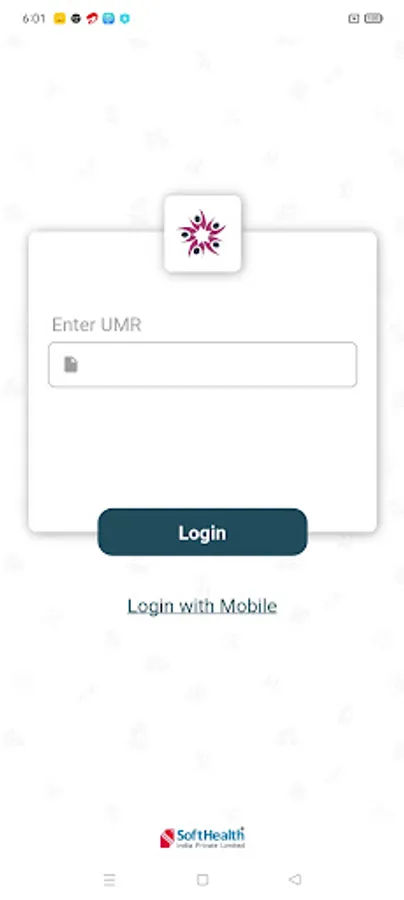Open the yellow notification icon in status bar
The height and width of the screenshot is (900, 404).
[x=60, y=18]
